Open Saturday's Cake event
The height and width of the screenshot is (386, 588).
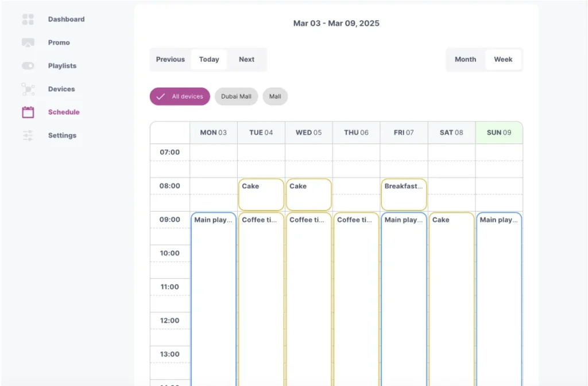point(451,299)
